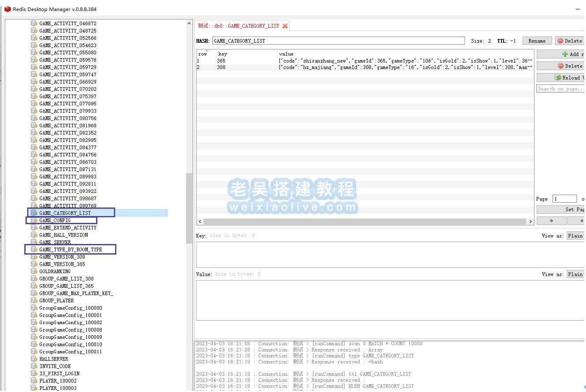
Task: Click the key icon beside GAME_CONFIG
Action: 34,220
